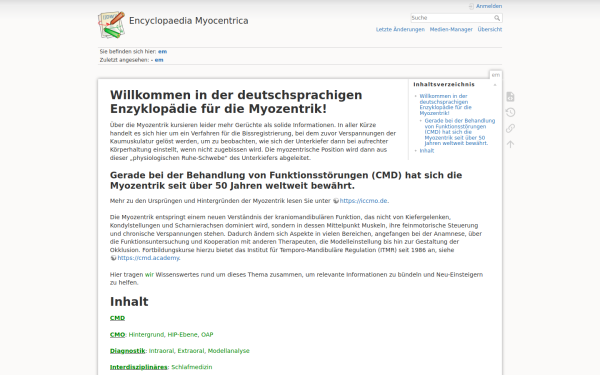The image size is (600, 375).
Task: Collapse the Inhaltsverzeichnis table of contents
Action: (495, 85)
